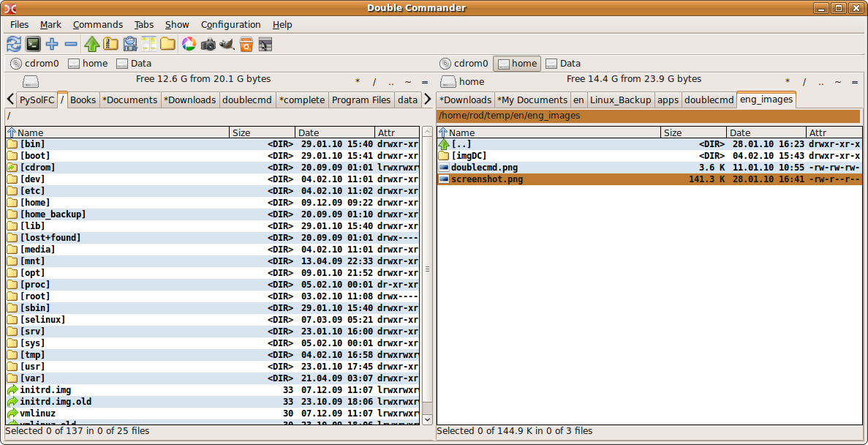The image size is (868, 445).
Task: Toggle the home drive button in right panel
Action: click(516, 64)
